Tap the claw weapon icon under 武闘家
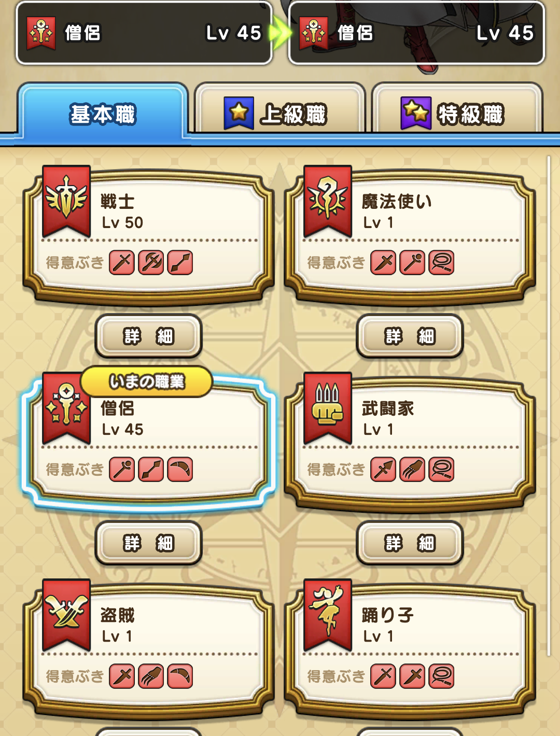This screenshot has height=736, width=560. point(413,469)
